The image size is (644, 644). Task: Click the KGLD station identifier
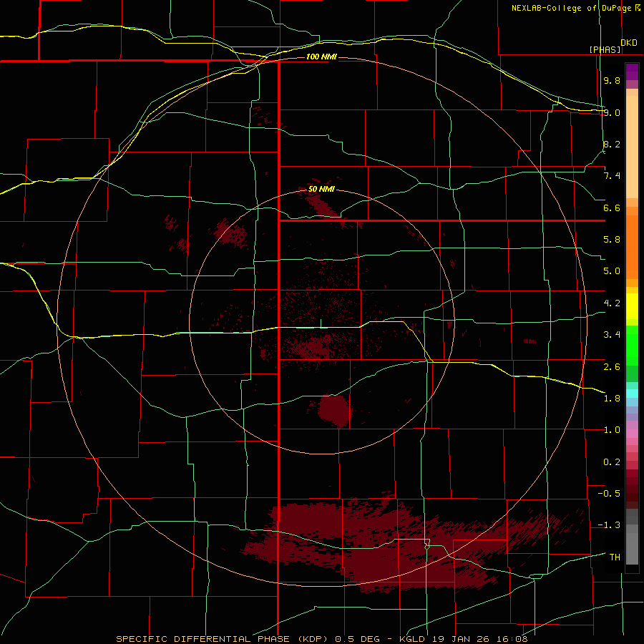point(413,639)
